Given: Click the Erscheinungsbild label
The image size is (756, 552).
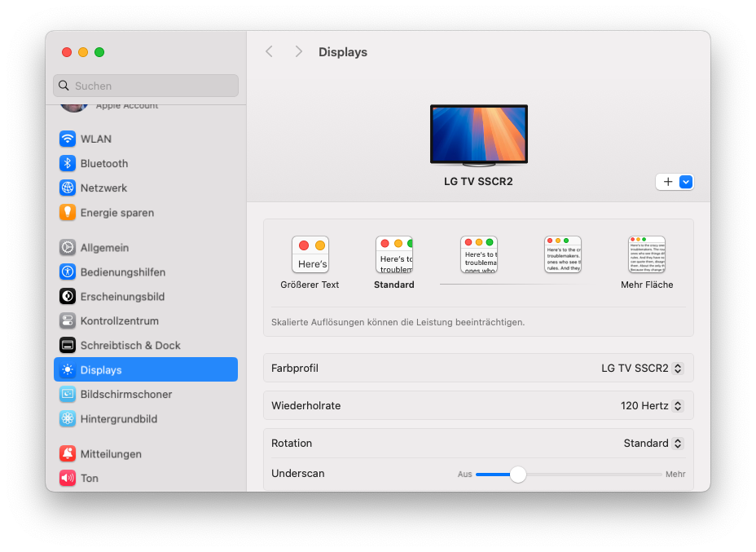Looking at the screenshot, I should click(122, 297).
